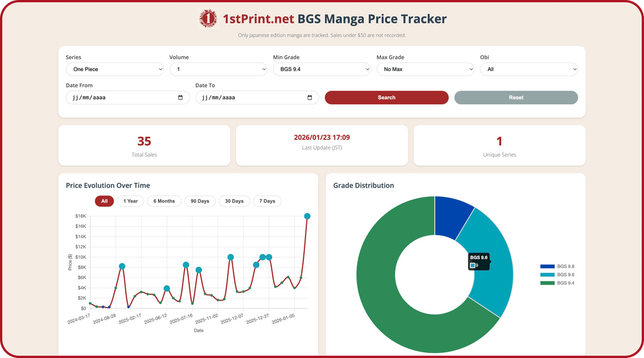This screenshot has height=358, width=644.
Task: Run the red Search button
Action: pyautogui.click(x=387, y=98)
